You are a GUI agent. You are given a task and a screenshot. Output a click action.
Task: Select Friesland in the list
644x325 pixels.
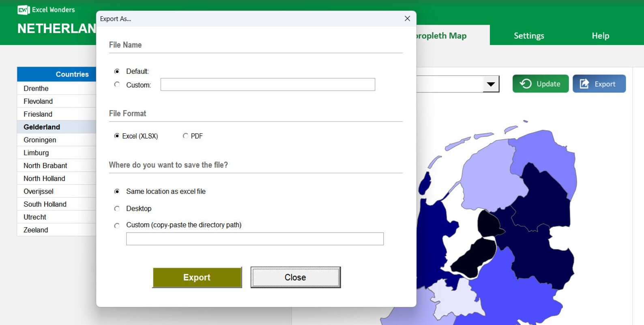(x=57, y=114)
